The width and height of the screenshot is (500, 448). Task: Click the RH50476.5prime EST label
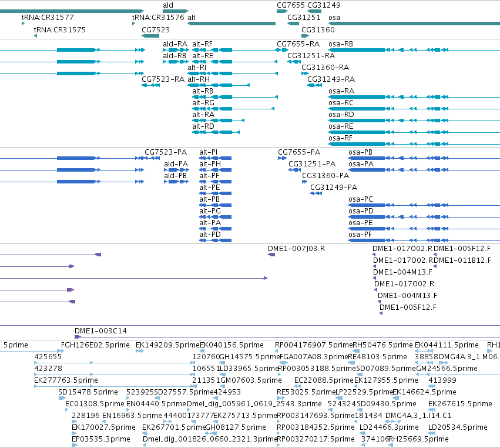pyautogui.click(x=382, y=345)
